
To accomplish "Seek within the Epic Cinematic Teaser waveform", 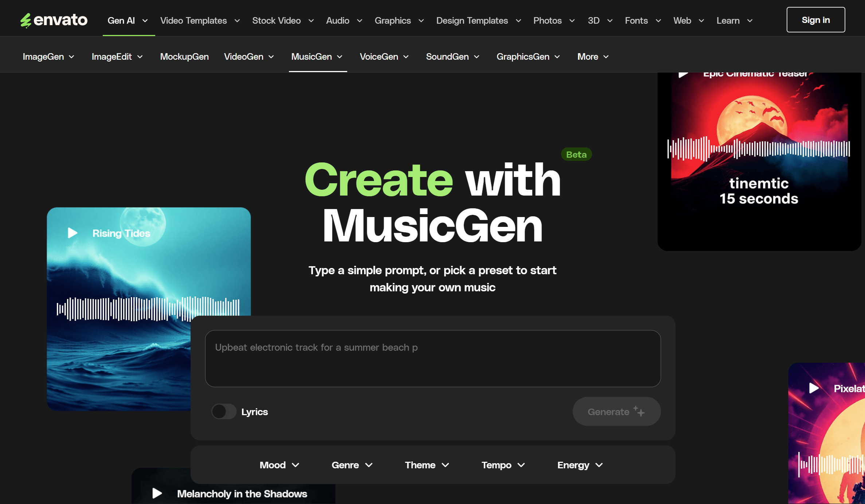I will [759, 149].
